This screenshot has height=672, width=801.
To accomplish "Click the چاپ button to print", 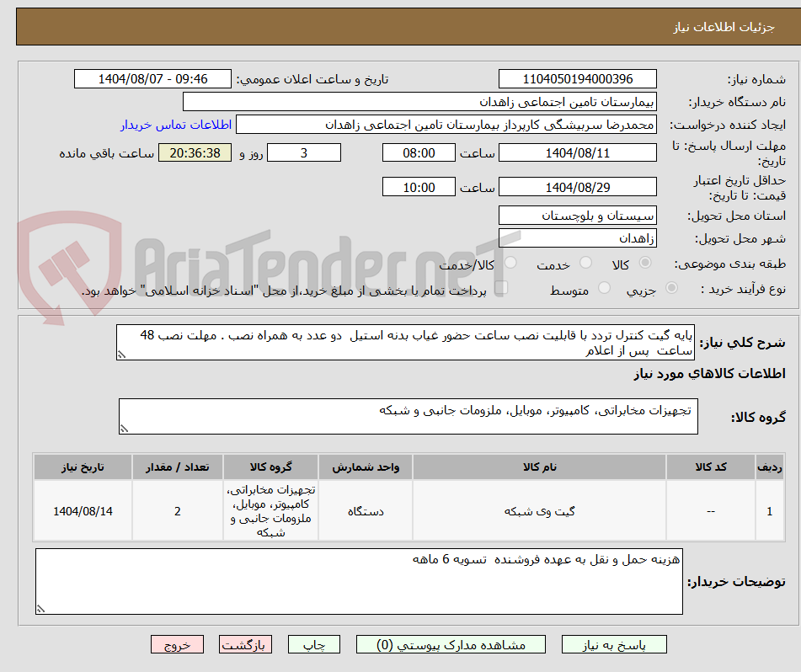I will point(313,643).
